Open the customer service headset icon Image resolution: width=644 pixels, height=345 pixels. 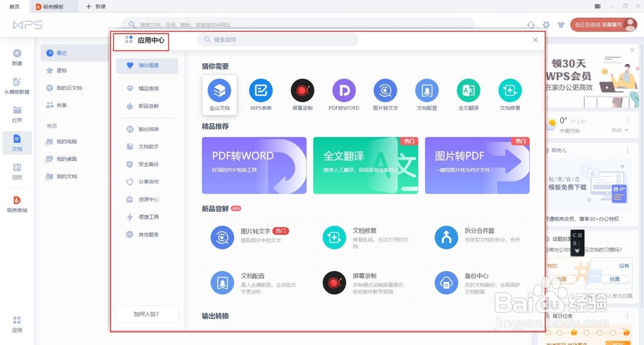[531, 24]
